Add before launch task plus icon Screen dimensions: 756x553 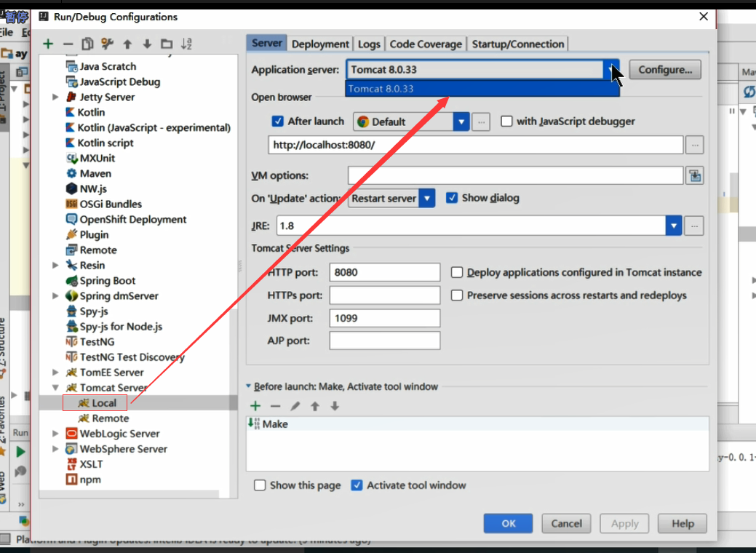point(255,406)
